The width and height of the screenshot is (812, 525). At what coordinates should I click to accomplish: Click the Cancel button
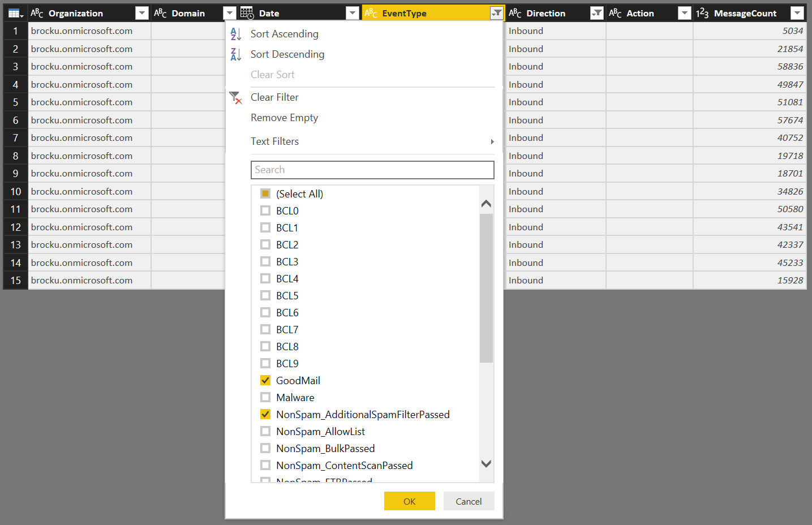469,501
